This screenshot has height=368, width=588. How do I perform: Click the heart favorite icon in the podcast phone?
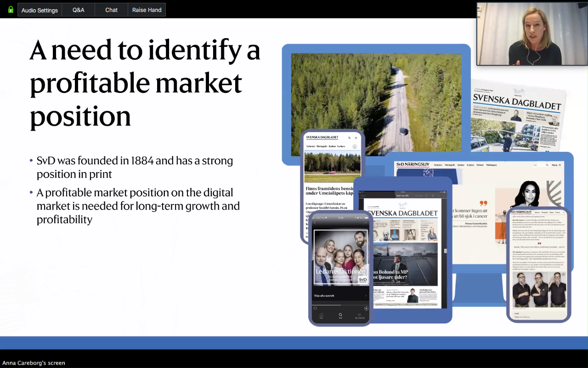point(315,308)
